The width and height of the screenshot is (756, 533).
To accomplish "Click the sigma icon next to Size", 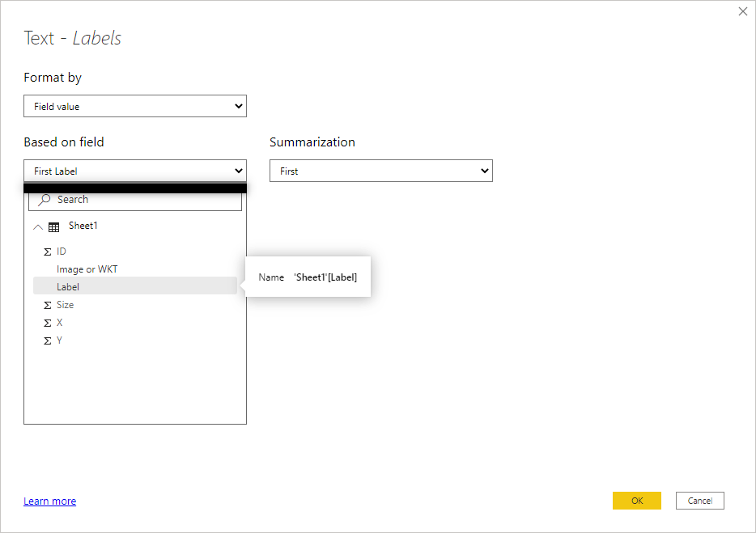I will [47, 305].
